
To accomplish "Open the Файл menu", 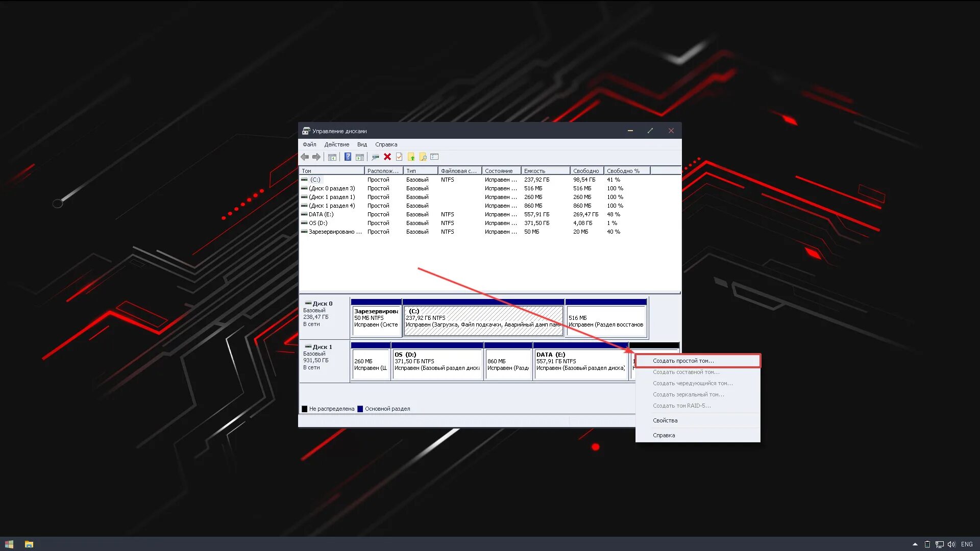I will [x=309, y=144].
